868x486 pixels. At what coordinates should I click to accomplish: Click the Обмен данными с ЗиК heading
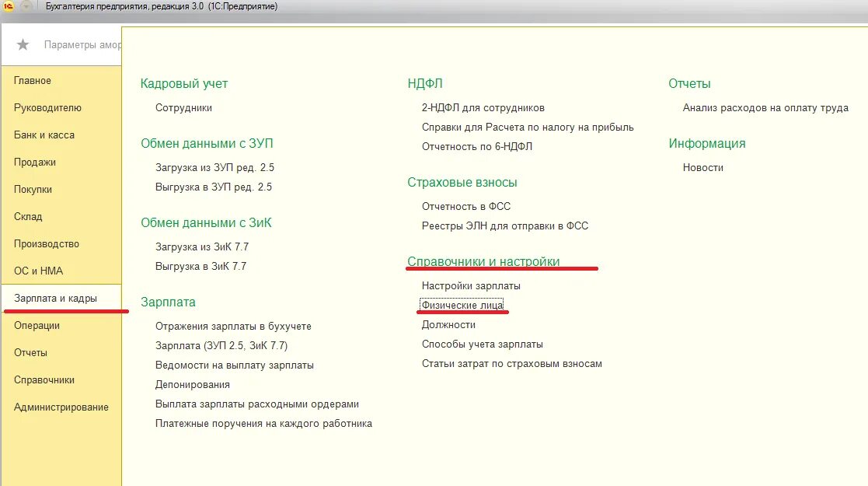[207, 222]
